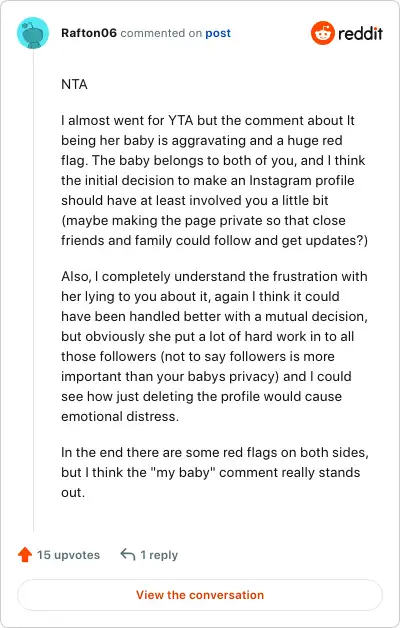Click the "emotional distress." line
The height and width of the screenshot is (628, 400).
click(120, 417)
